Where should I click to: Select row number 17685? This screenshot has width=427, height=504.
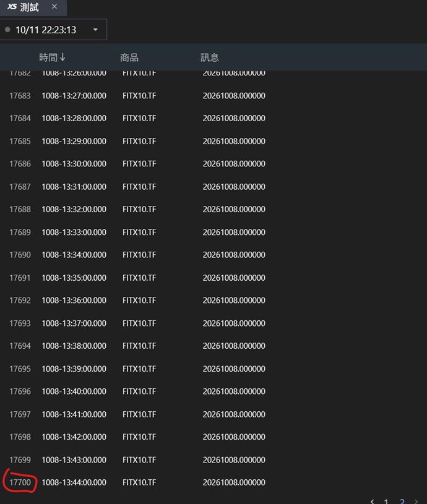click(20, 141)
